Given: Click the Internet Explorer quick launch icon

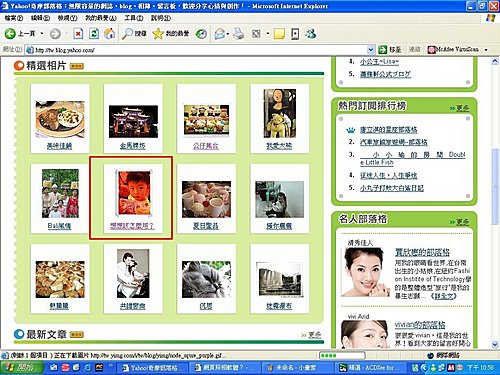Looking at the screenshot, I should click(x=88, y=367).
